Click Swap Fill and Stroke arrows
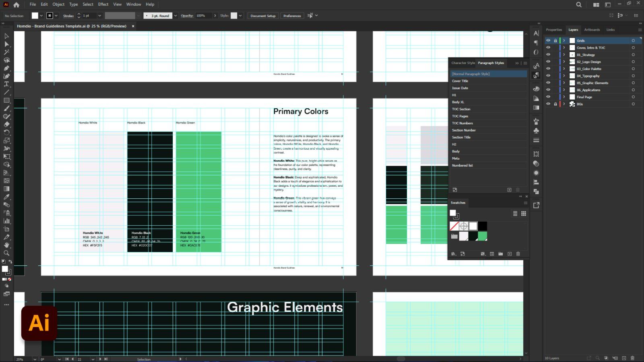The width and height of the screenshot is (644, 362). click(x=10, y=262)
